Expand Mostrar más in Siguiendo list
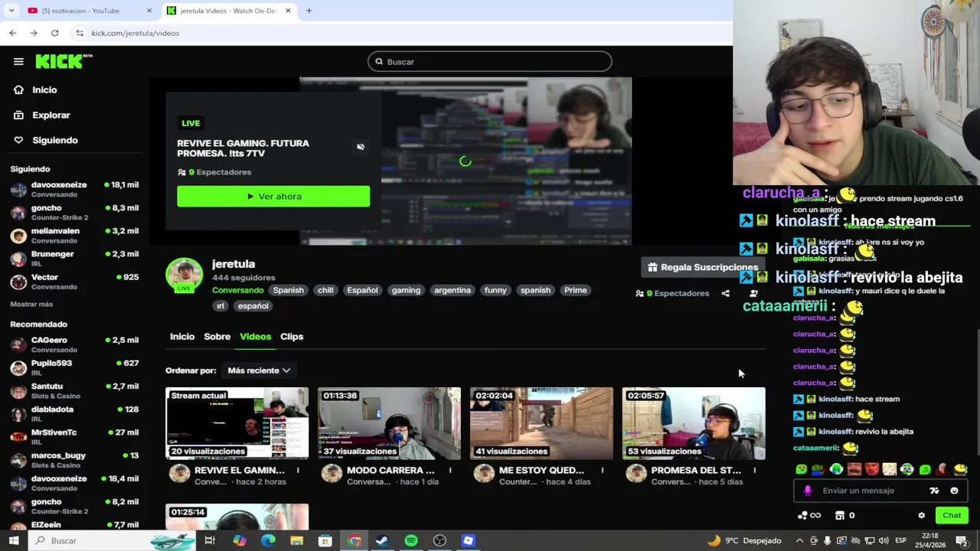The image size is (980, 551). [x=31, y=305]
